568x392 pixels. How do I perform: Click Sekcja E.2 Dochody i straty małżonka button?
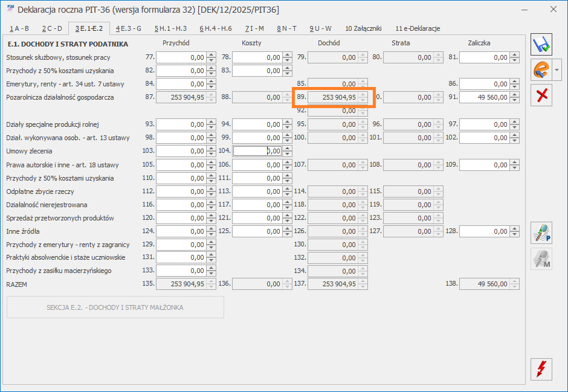pos(115,307)
